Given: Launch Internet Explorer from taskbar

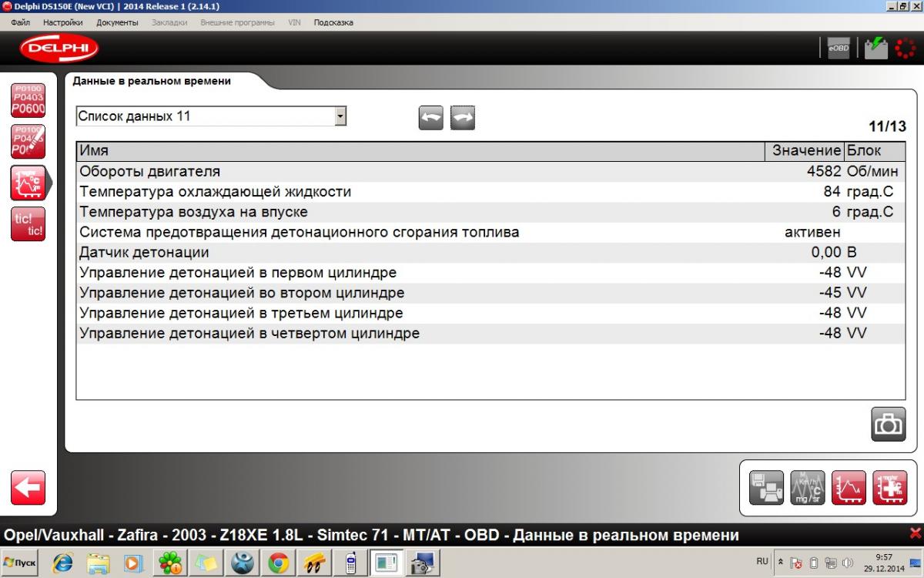Looking at the screenshot, I should 62,563.
